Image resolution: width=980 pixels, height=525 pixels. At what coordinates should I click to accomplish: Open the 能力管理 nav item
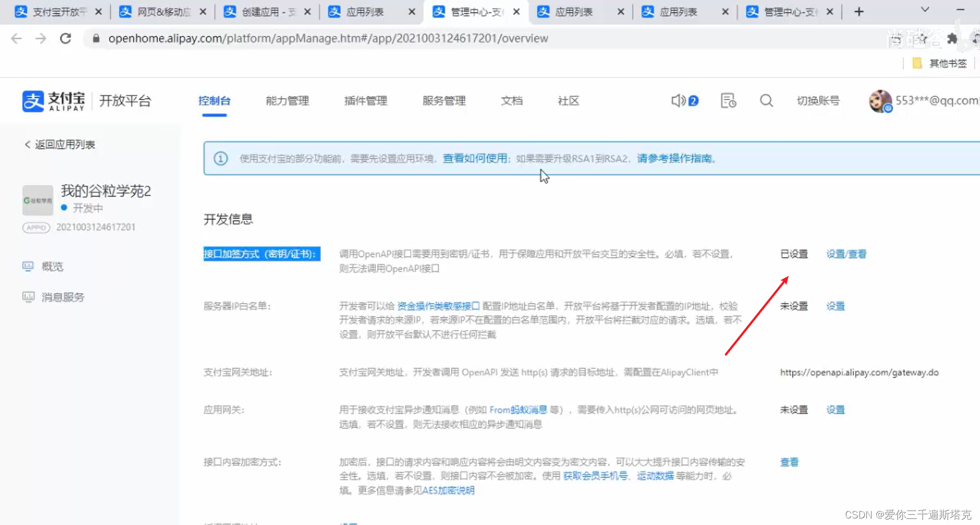tap(287, 101)
